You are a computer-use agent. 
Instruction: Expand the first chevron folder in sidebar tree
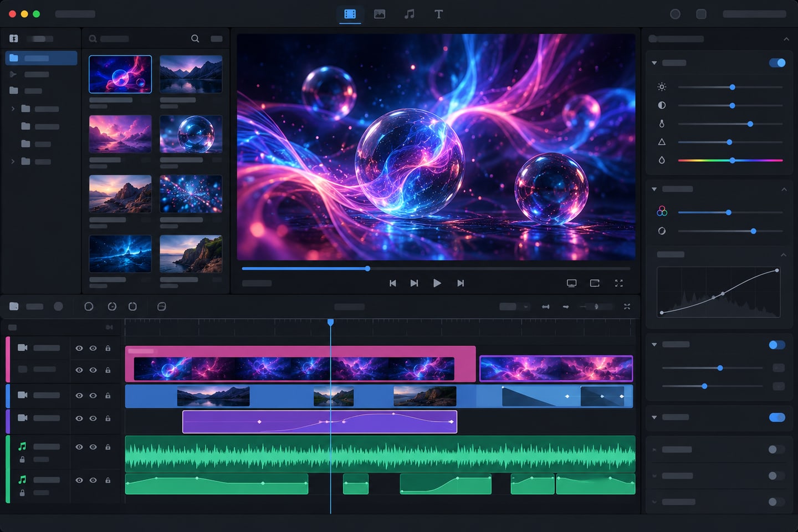pyautogui.click(x=13, y=109)
